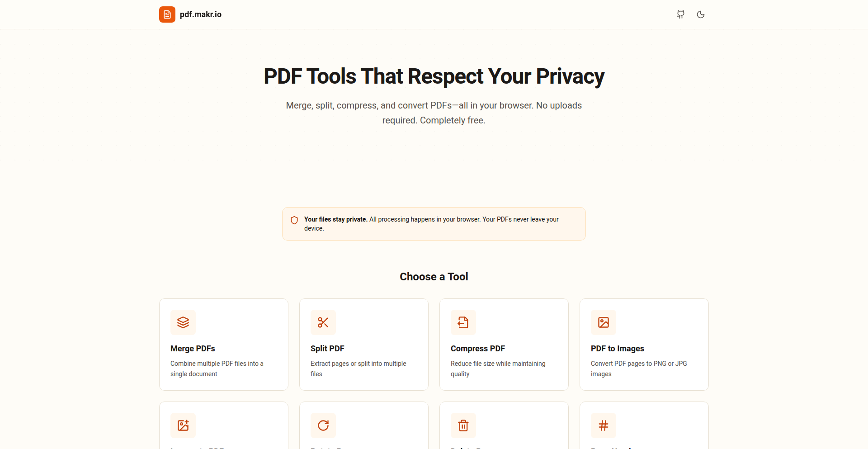Click the shield icon in the privacy notice
Image resolution: width=868 pixels, height=449 pixels.
[x=294, y=220]
